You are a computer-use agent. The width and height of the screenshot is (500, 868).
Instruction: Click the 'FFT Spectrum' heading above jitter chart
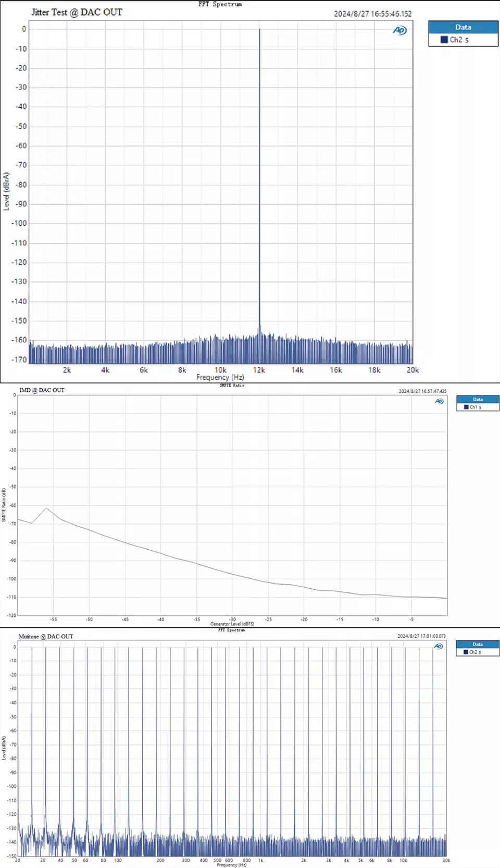coord(220,4)
